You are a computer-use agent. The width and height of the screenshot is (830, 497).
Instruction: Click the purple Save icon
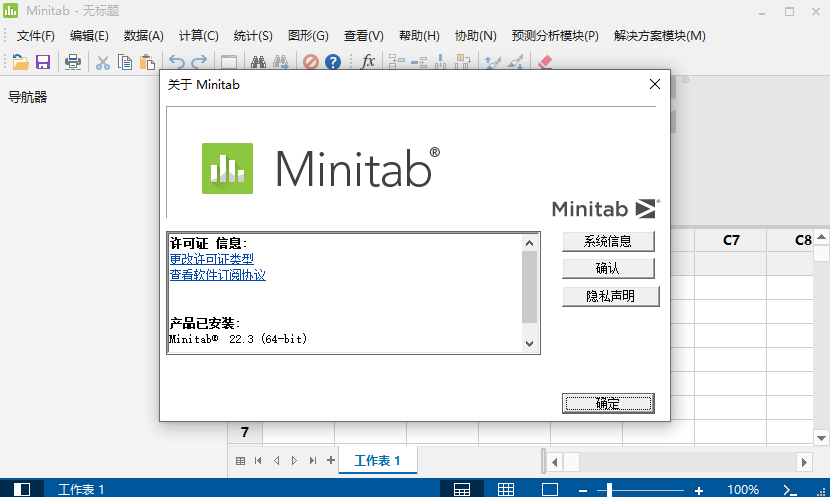point(43,62)
